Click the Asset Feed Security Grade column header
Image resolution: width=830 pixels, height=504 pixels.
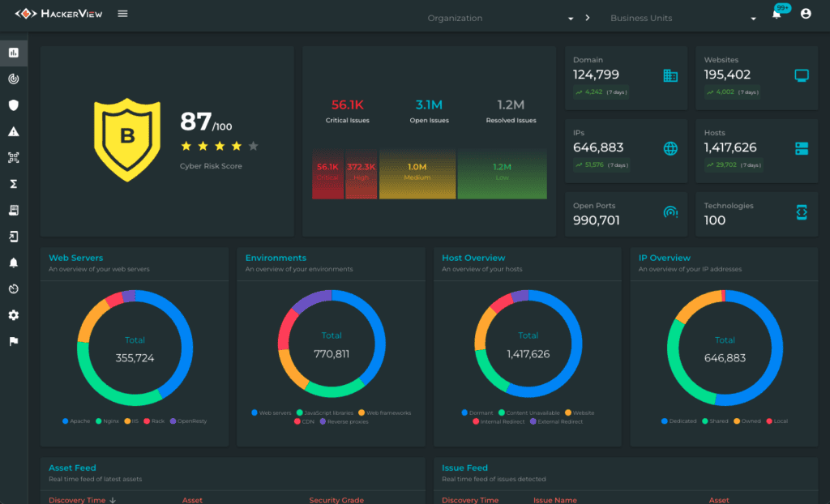336,500
